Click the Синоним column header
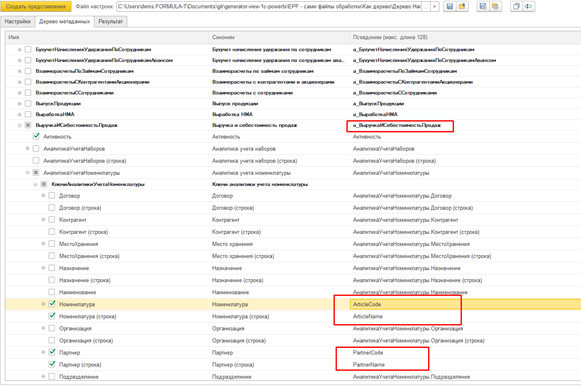The height and width of the screenshot is (387, 581). (279, 37)
